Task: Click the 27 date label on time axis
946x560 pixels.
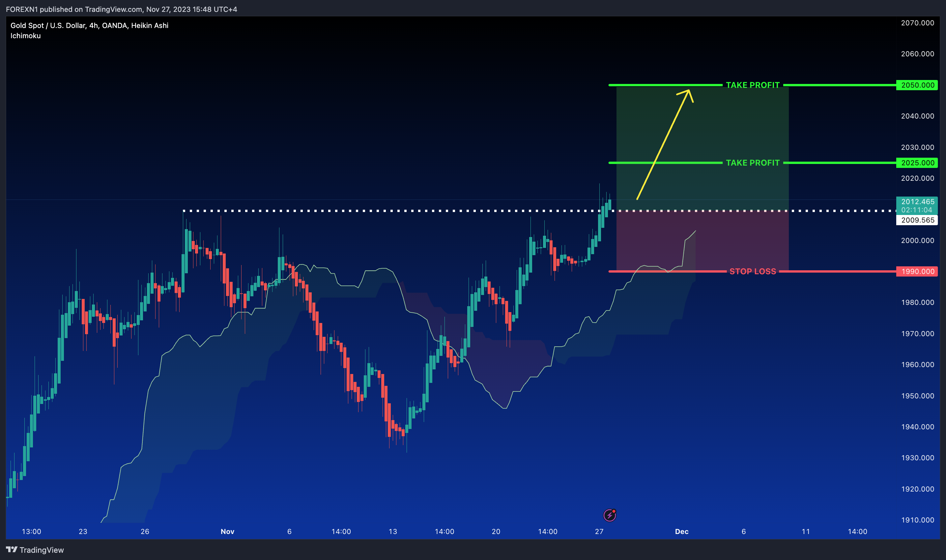Action: (599, 531)
